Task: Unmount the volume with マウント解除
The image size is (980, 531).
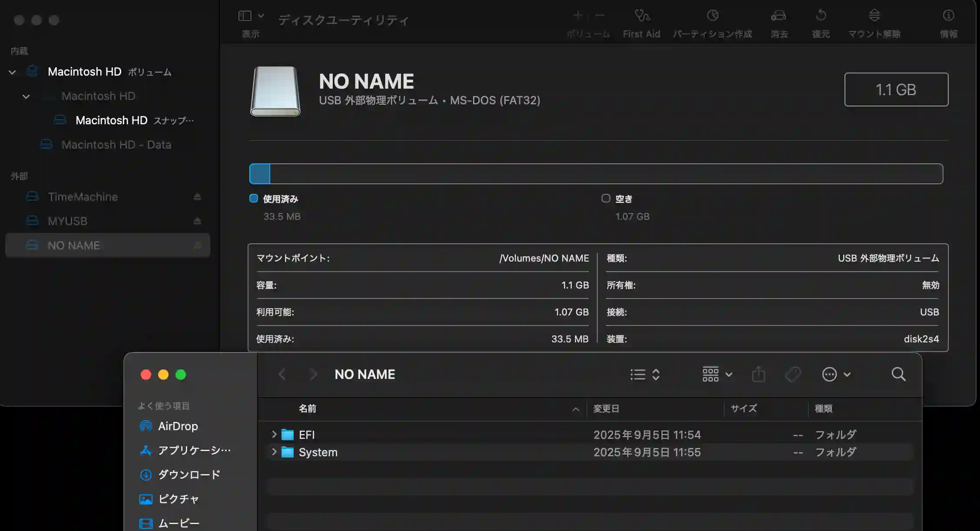Action: point(874,16)
